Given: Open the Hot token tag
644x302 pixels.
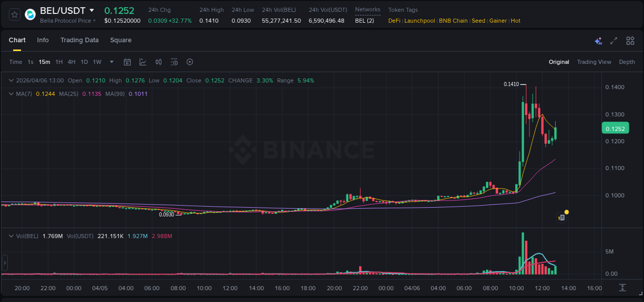Looking at the screenshot, I should pos(516,21).
